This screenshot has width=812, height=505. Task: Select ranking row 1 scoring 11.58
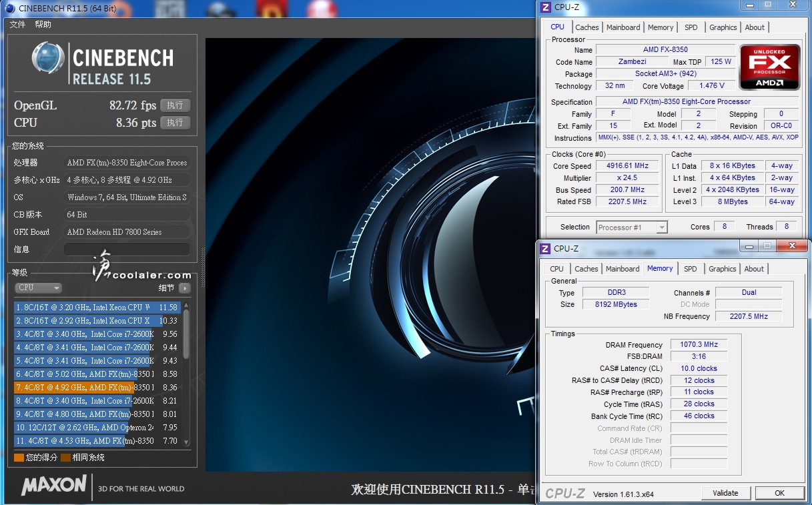97,308
